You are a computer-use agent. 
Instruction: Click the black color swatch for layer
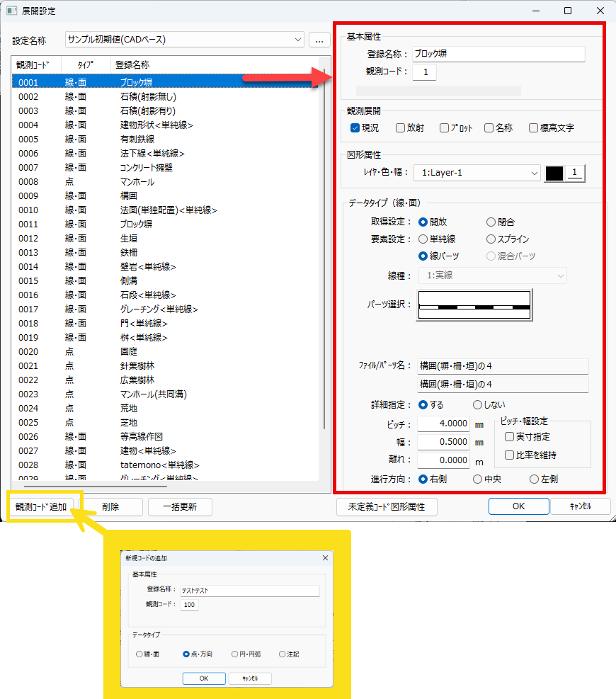[554, 173]
